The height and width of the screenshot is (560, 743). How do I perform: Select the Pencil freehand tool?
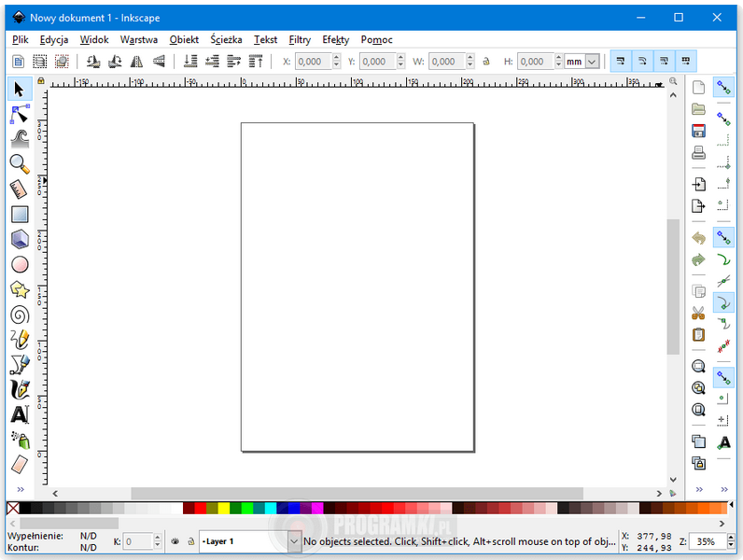20,339
